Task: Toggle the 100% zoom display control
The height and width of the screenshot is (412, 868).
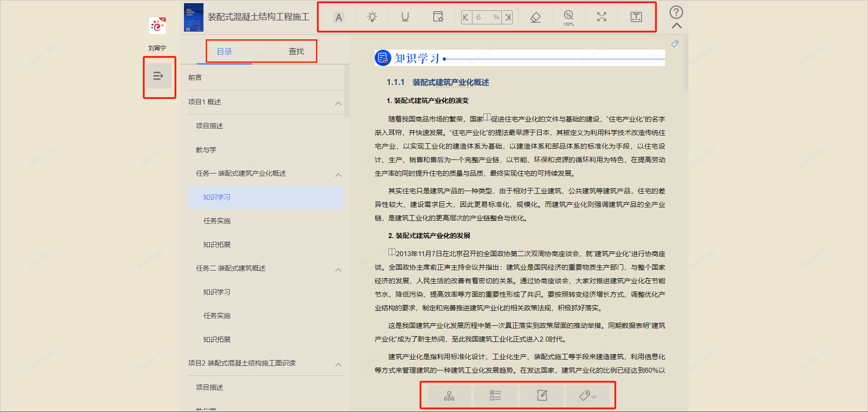Action: pyautogui.click(x=568, y=17)
